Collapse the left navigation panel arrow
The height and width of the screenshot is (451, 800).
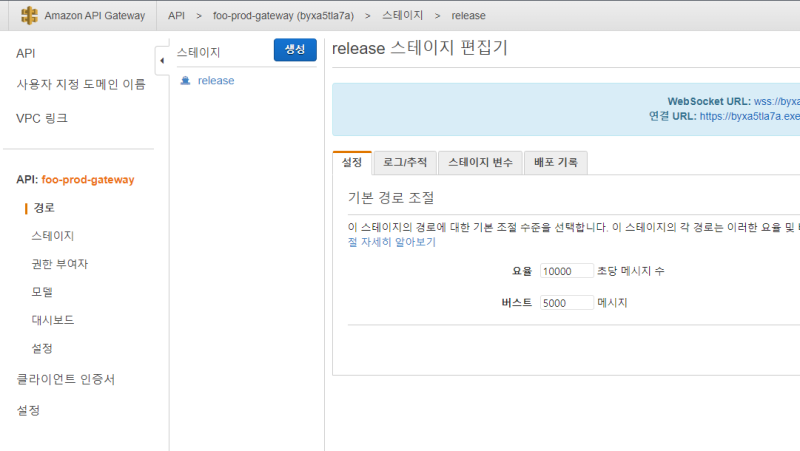coord(162,61)
